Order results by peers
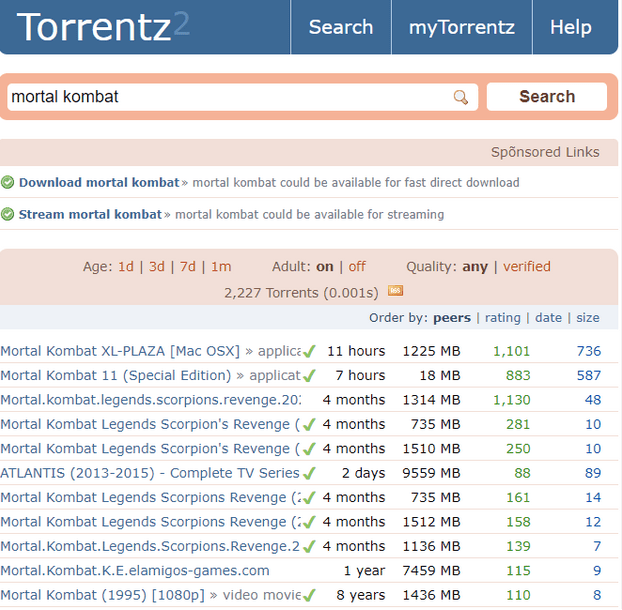The width and height of the screenshot is (622, 610). click(x=452, y=318)
